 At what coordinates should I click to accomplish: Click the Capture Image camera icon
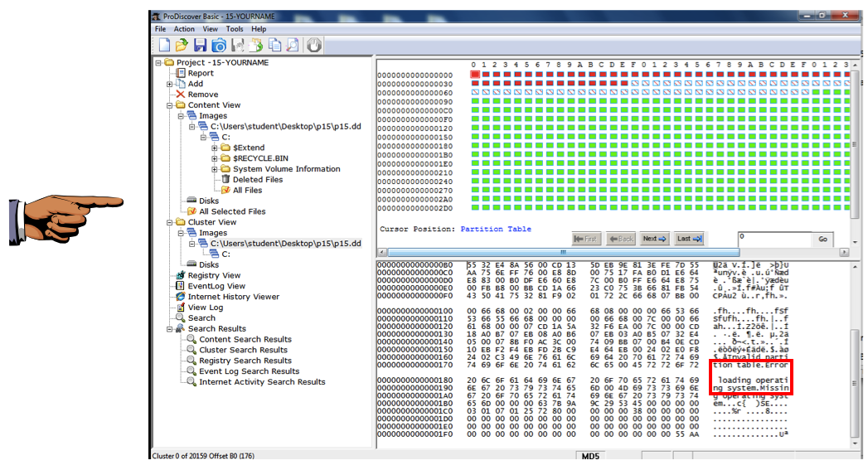tap(219, 45)
